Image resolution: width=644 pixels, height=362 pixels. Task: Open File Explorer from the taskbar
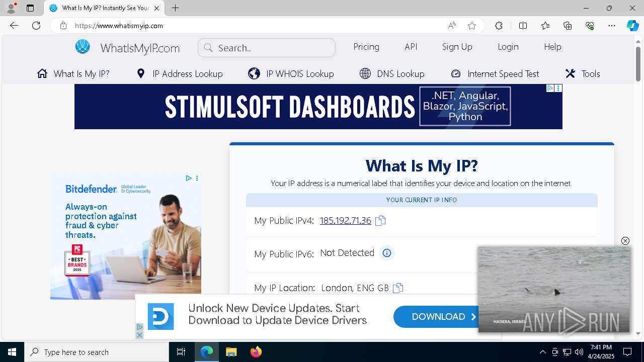231,352
